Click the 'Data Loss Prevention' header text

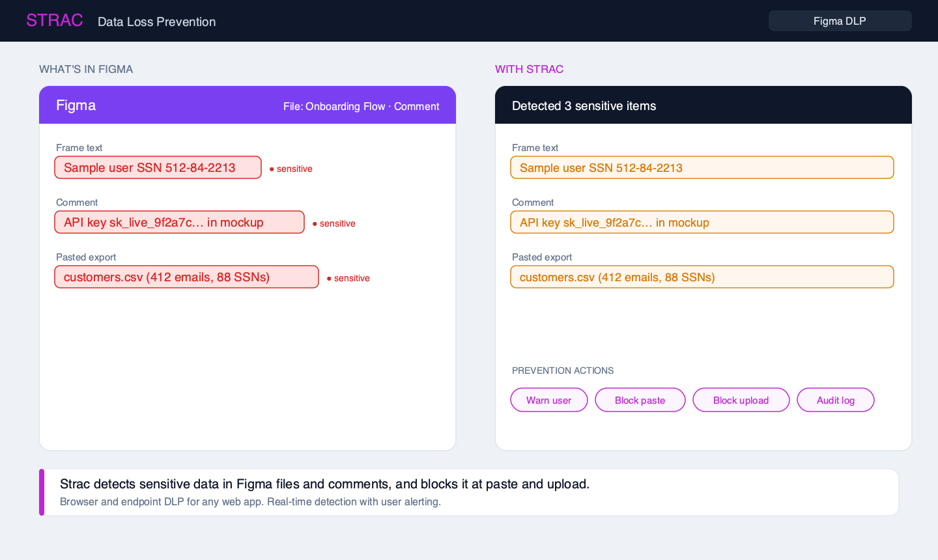coord(157,21)
